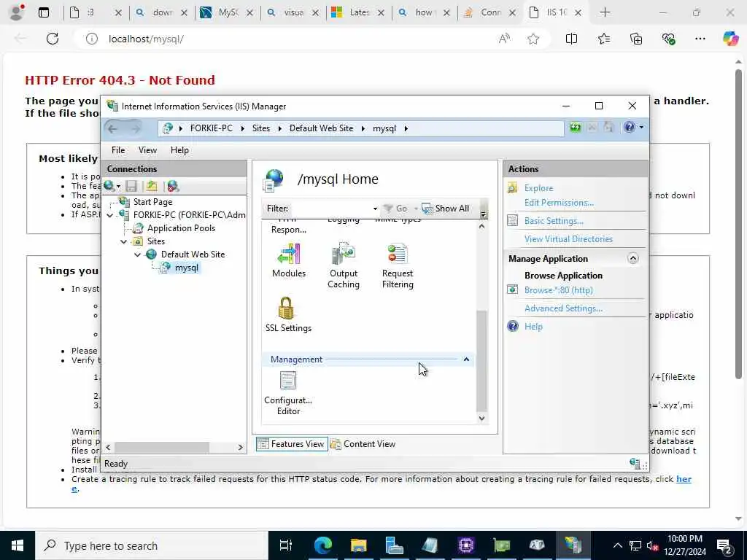Open the Task View taskbar button

pos(285,545)
